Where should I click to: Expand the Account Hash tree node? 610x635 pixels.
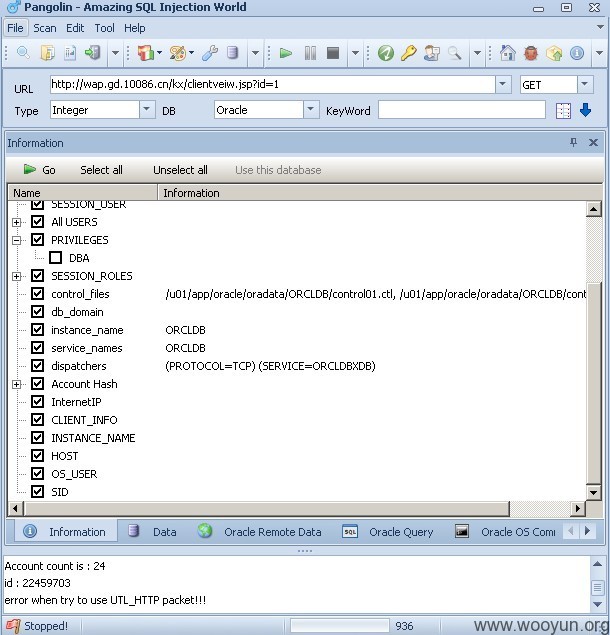pyautogui.click(x=16, y=384)
